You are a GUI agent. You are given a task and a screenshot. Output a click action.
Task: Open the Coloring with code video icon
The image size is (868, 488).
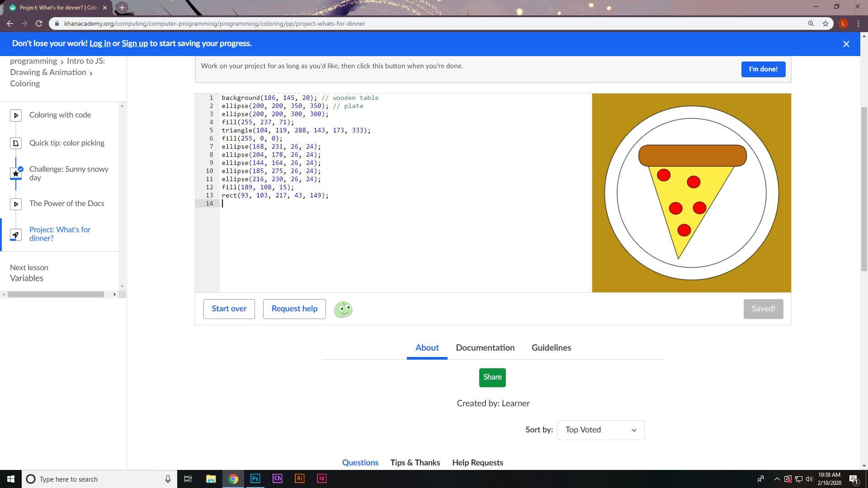[16, 115]
